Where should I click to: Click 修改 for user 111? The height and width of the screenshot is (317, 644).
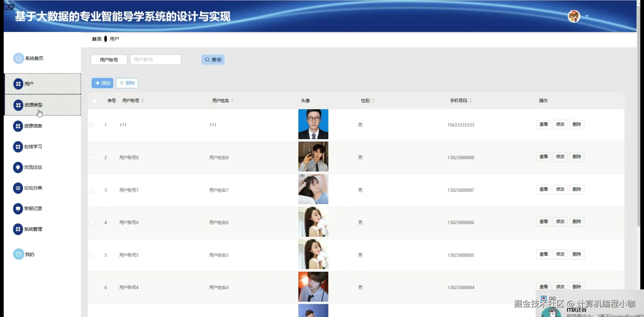[560, 124]
